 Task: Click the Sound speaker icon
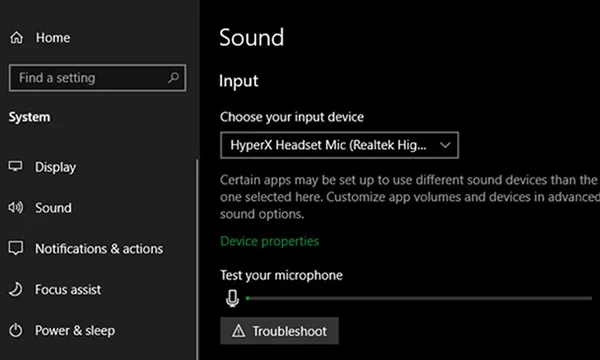pos(16,207)
